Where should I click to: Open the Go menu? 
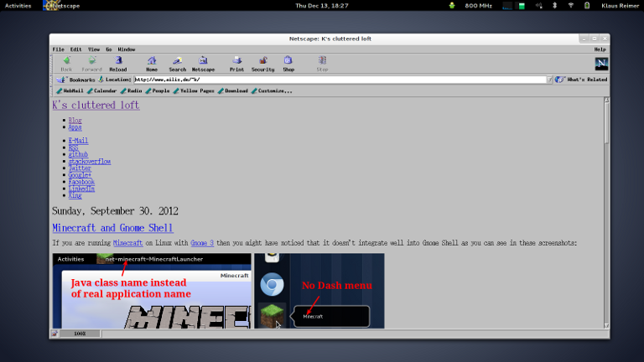108,49
